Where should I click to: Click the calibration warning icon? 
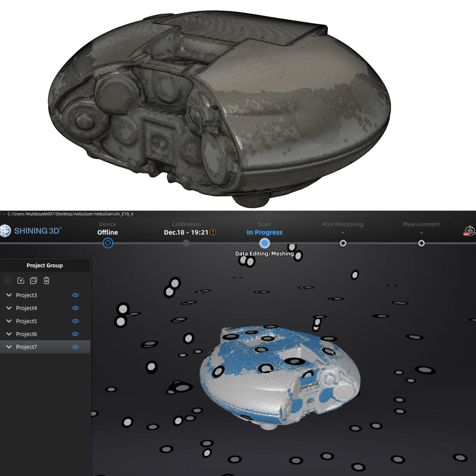pyautogui.click(x=212, y=232)
